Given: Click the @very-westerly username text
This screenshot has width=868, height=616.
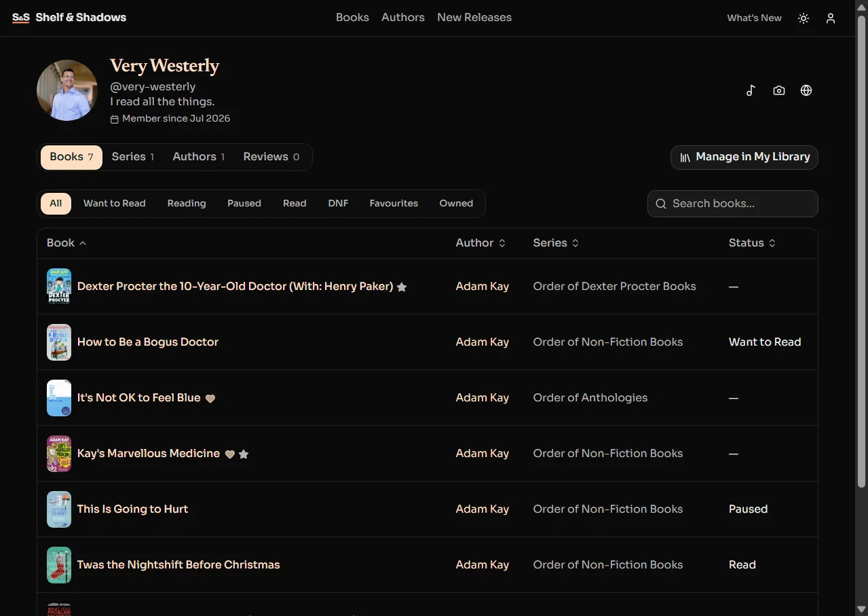Looking at the screenshot, I should (x=153, y=87).
